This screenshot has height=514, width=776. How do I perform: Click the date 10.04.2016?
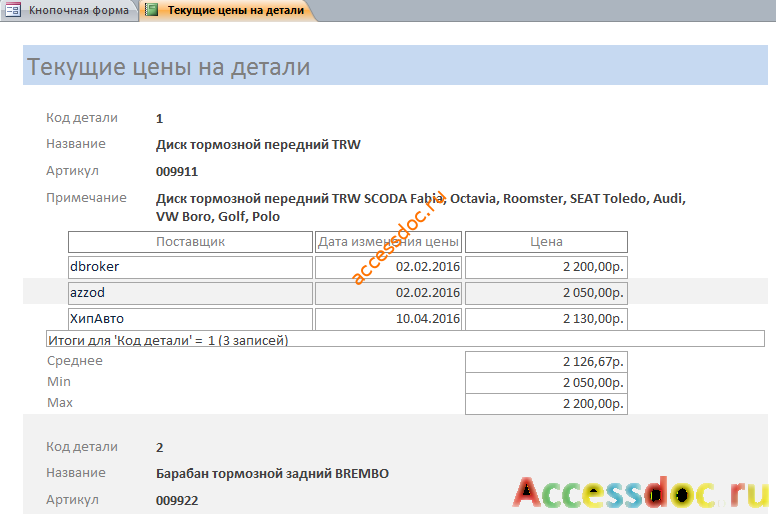point(388,319)
